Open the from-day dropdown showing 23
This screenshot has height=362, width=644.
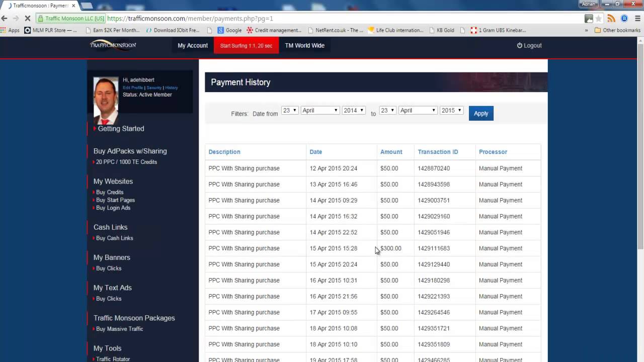click(290, 110)
